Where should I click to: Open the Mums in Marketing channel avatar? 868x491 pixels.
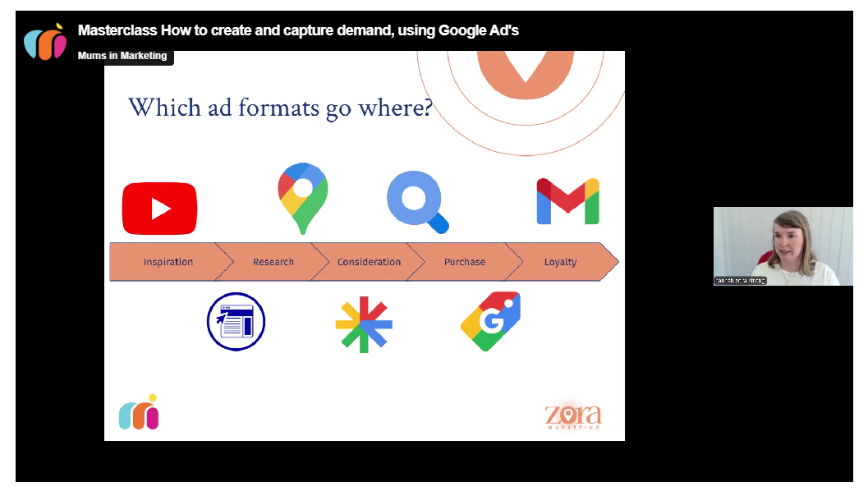(45, 42)
